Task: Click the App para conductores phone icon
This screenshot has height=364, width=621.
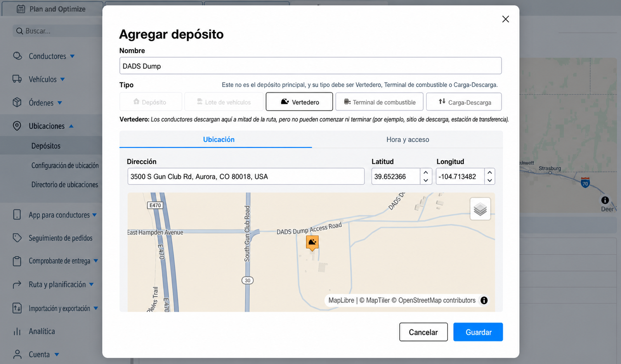Action: tap(17, 215)
